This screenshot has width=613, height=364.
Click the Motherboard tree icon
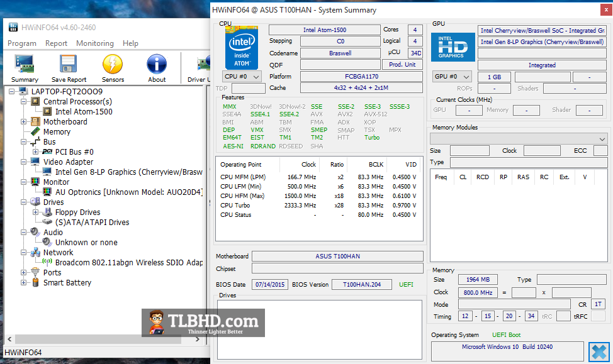pyautogui.click(x=36, y=122)
